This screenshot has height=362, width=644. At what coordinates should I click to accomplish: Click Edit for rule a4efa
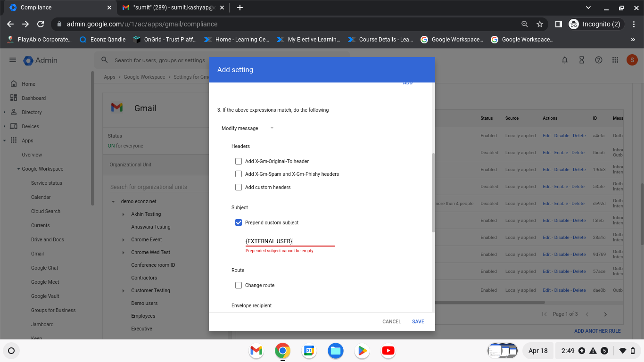(x=546, y=136)
